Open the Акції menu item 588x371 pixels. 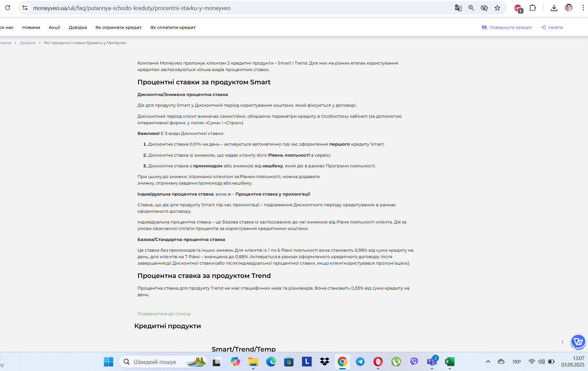(x=54, y=27)
